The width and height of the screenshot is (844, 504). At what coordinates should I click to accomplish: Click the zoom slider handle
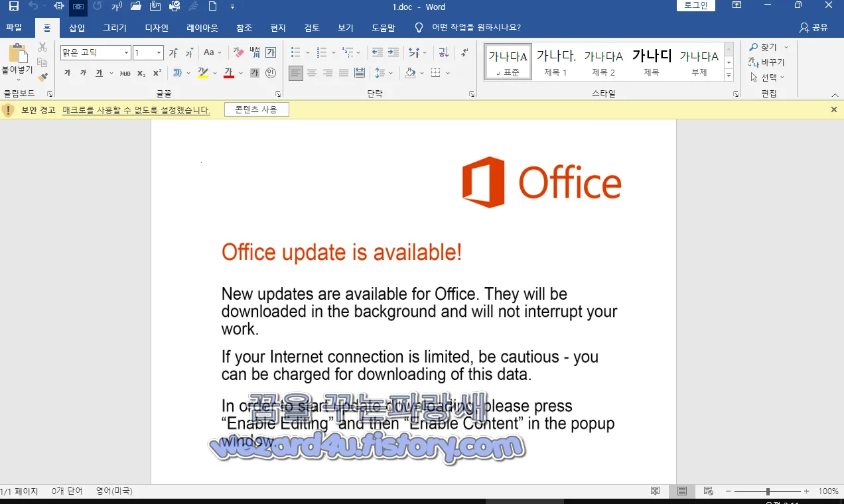click(x=768, y=491)
